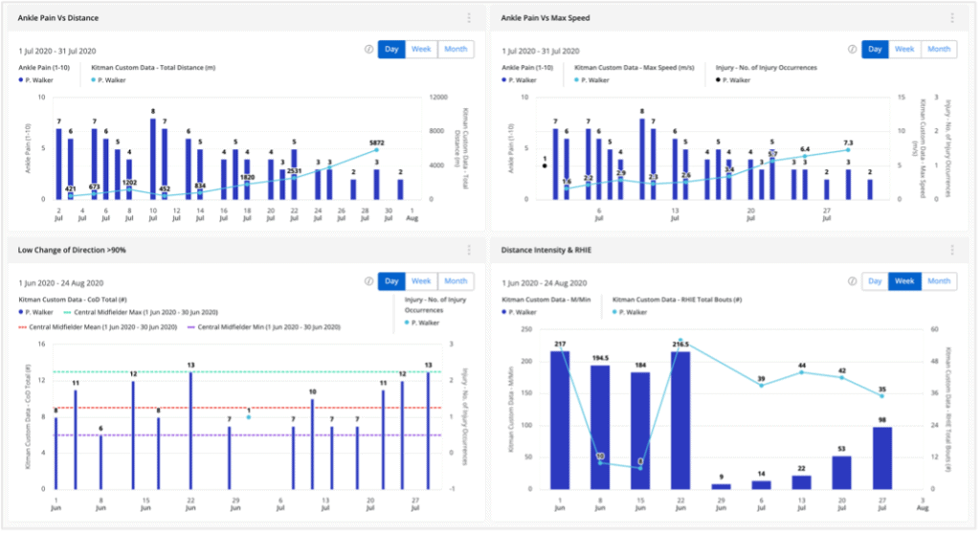Open Ankle Pain Vs Distance options menu

469,18
